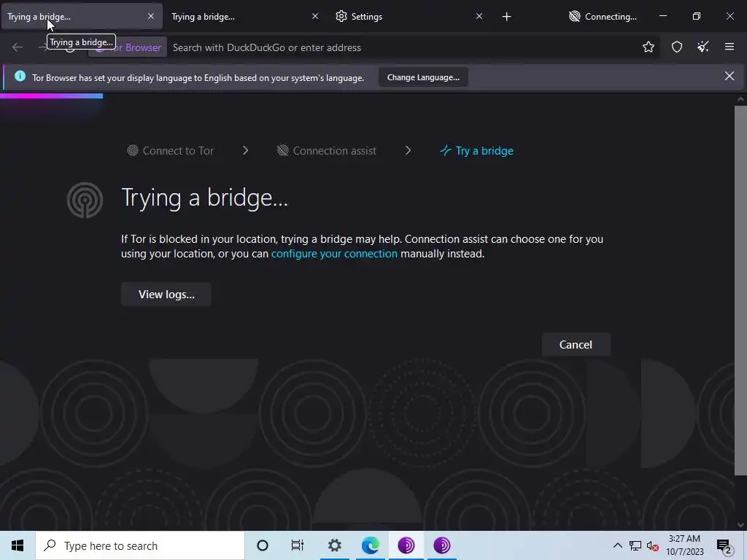Switch to the second 'Trying a bridge...' tab

pos(243,17)
